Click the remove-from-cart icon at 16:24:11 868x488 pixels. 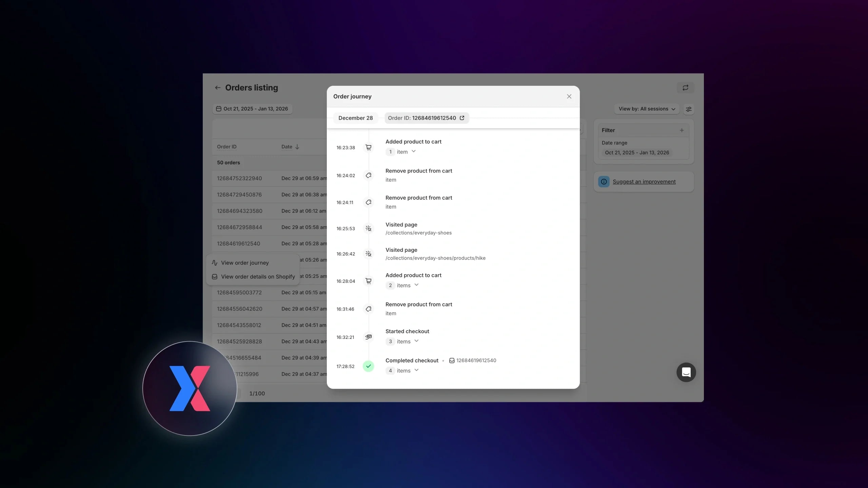pos(368,202)
